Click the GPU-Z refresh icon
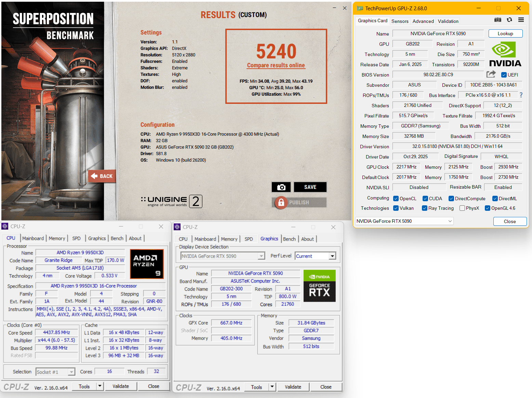Viewport: 532px width, 398px height. (509, 20)
